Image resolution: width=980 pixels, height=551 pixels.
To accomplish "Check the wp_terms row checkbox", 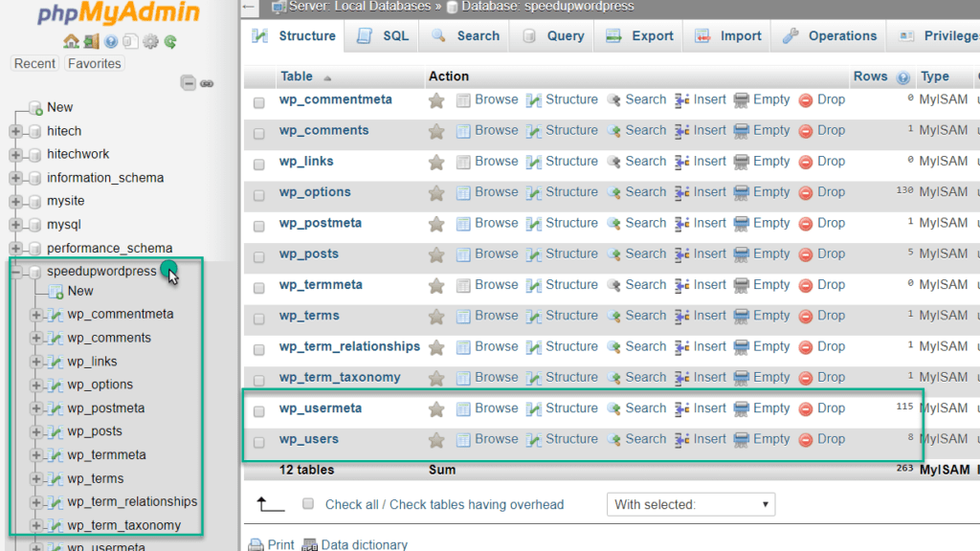I will tap(258, 319).
